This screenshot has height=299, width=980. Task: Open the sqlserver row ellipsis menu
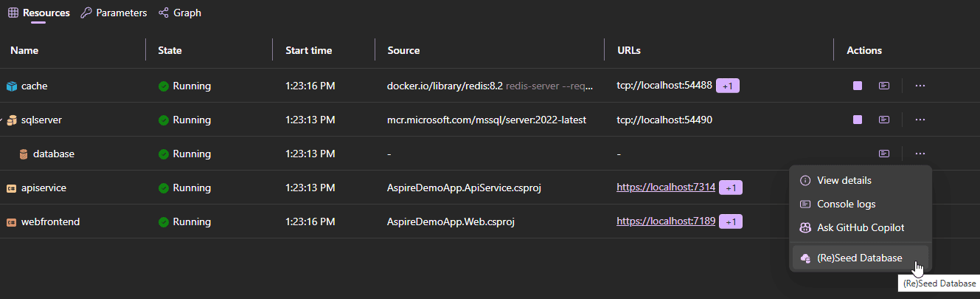coord(920,120)
